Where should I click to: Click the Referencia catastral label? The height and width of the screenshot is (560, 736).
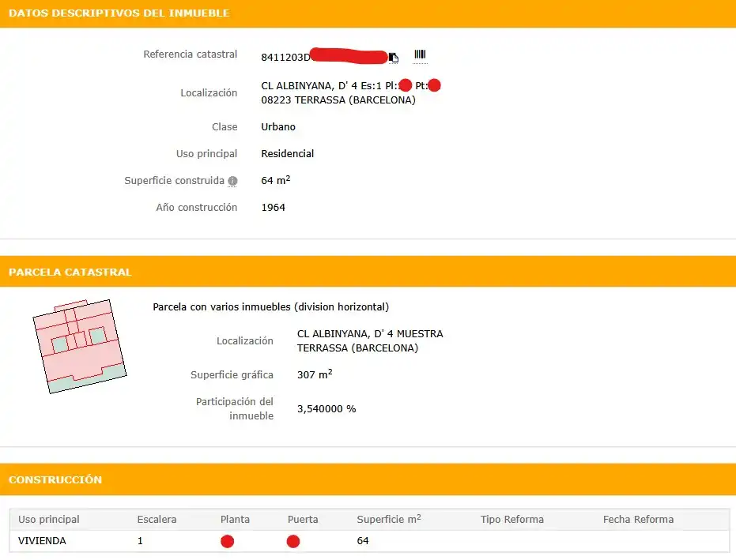[x=190, y=54]
